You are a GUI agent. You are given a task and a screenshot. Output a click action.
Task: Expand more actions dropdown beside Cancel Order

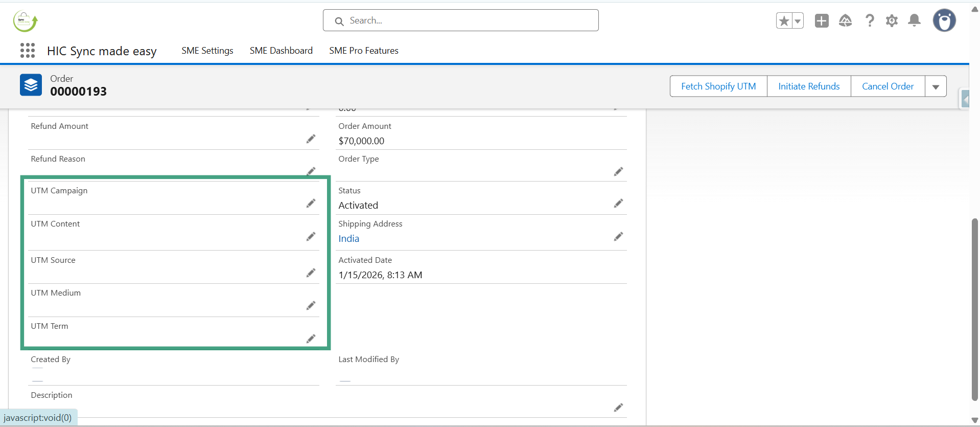pyautogui.click(x=936, y=86)
